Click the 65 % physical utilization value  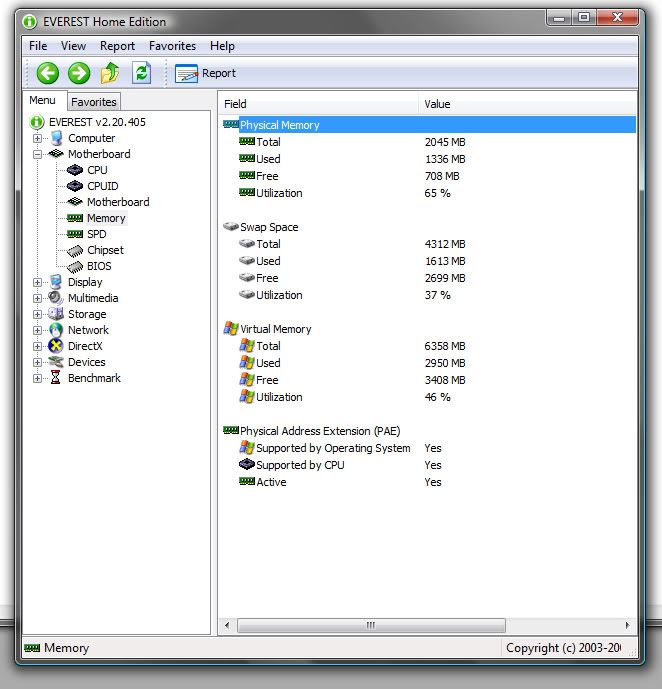coord(438,193)
